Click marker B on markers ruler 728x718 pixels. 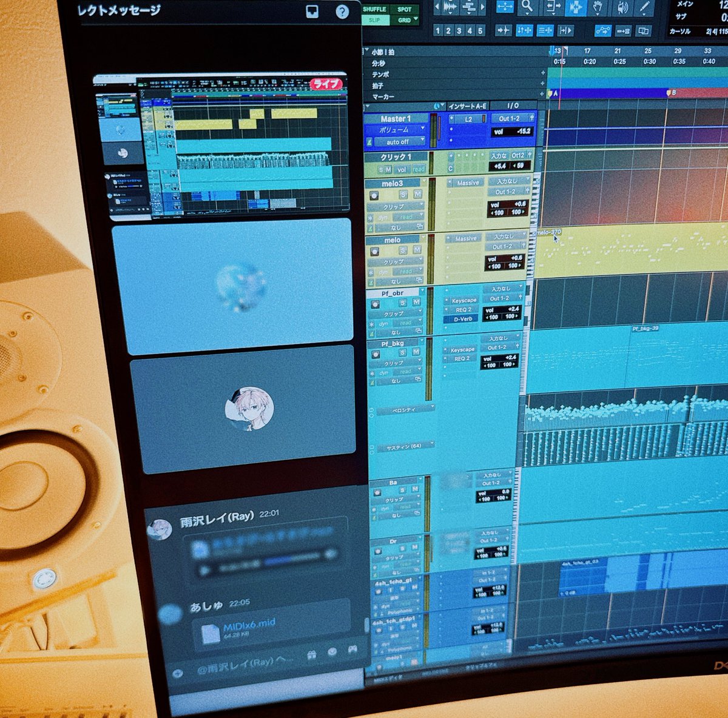[x=670, y=93]
